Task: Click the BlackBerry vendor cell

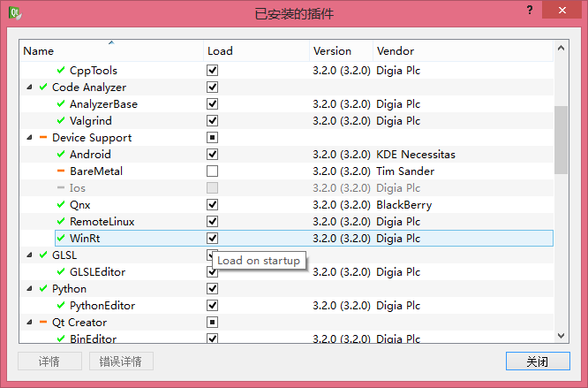Action: [403, 205]
